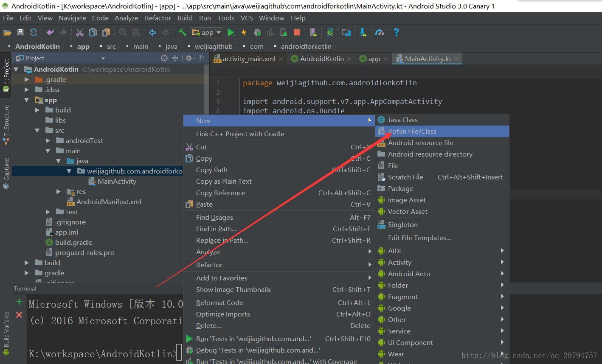Screen dimensions: 602x364
Task: Expand the Fragment submenu
Action: tap(442, 297)
